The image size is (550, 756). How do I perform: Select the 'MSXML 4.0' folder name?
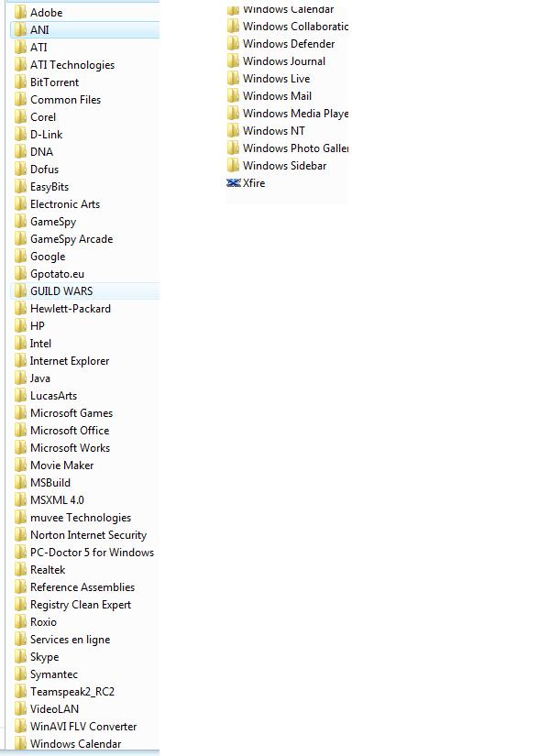click(x=57, y=500)
